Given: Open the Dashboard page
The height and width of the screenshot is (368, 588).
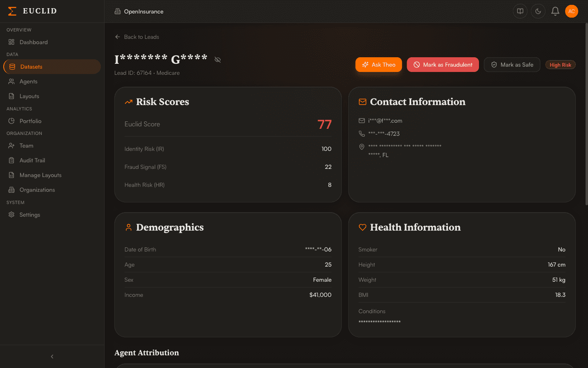Looking at the screenshot, I should tap(52, 42).
